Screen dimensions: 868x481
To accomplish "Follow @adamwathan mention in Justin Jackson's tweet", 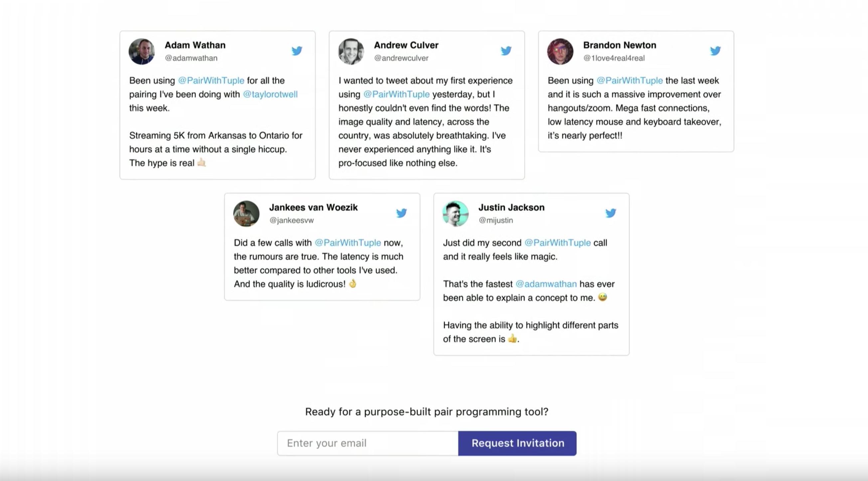I will click(x=546, y=284).
